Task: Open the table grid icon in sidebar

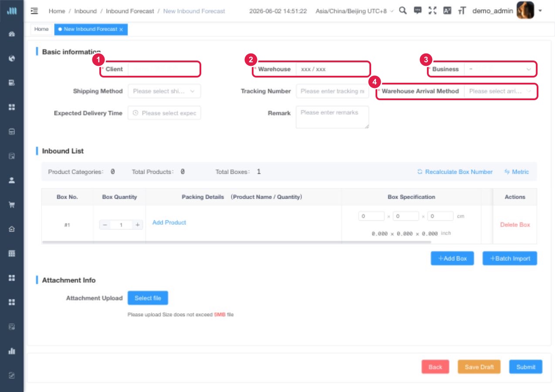Action: 12,253
